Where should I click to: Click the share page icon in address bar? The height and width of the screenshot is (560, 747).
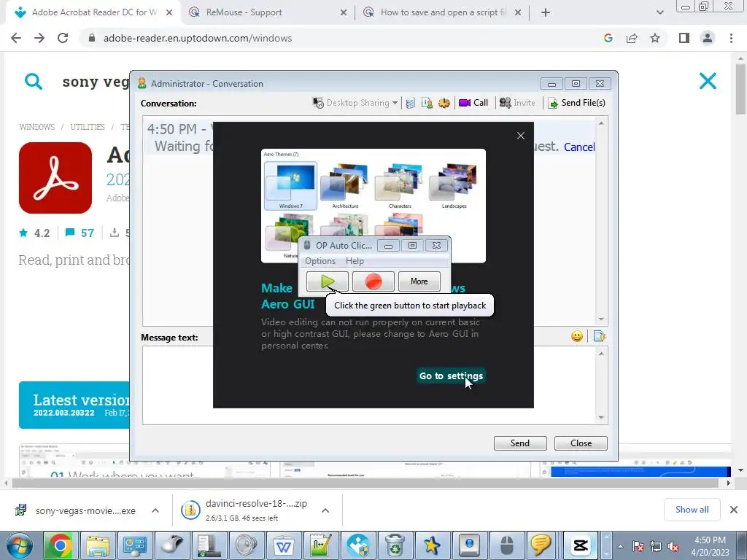click(632, 38)
